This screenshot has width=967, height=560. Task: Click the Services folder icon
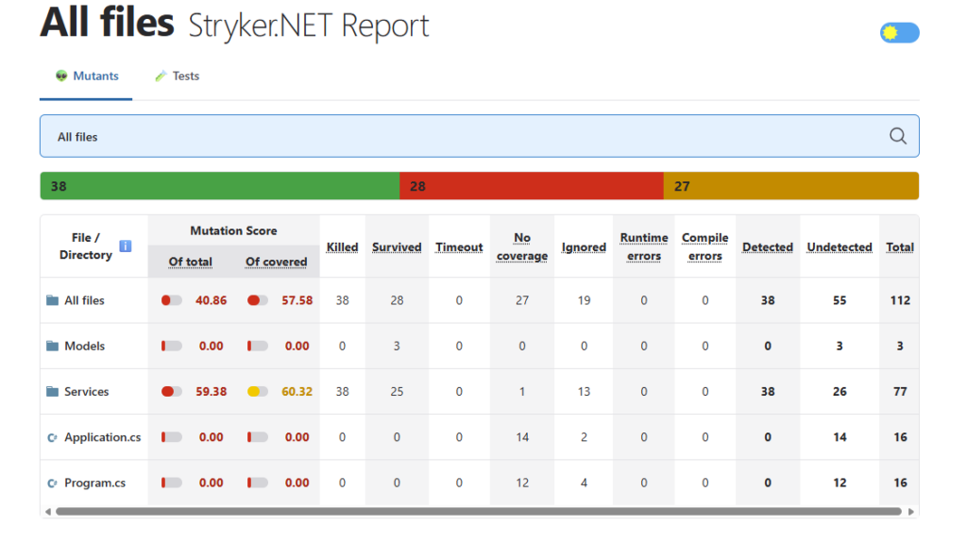tap(52, 392)
